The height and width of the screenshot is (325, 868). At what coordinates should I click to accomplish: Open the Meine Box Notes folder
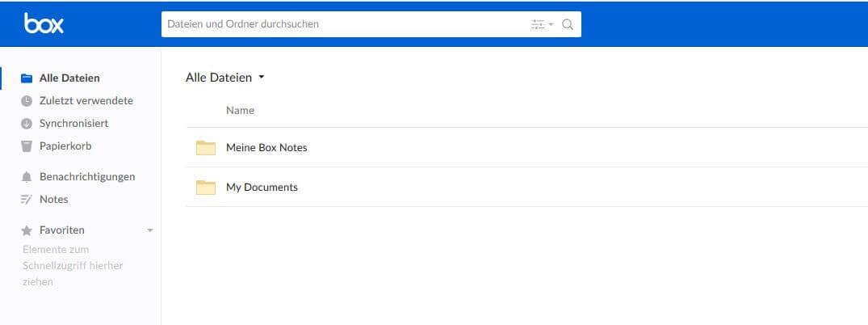pyautogui.click(x=266, y=148)
